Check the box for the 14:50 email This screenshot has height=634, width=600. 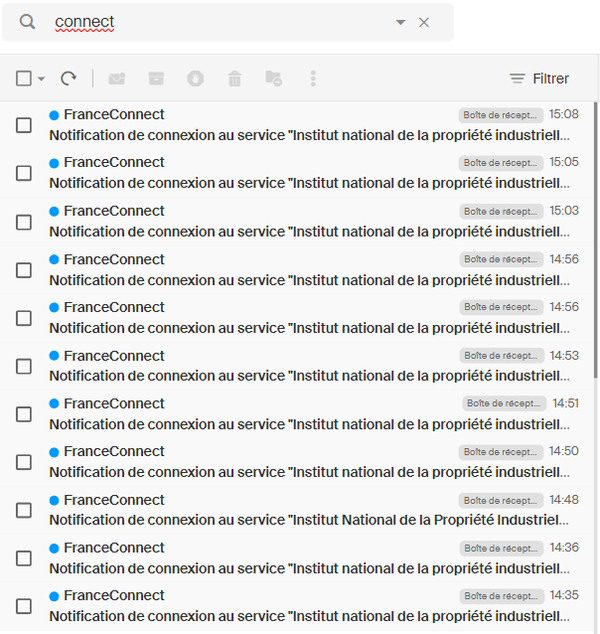point(23,462)
